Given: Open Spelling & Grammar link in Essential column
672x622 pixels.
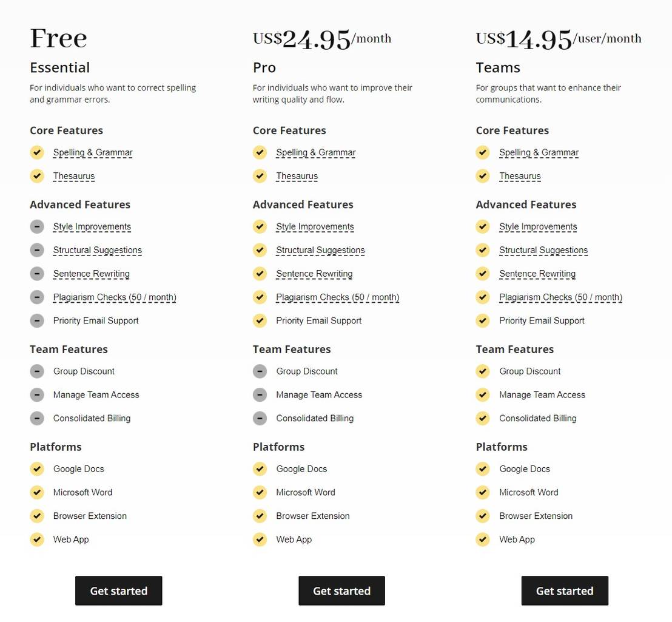Looking at the screenshot, I should (x=93, y=152).
